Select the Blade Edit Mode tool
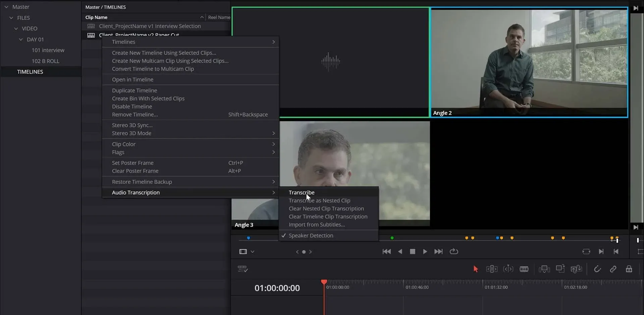The height and width of the screenshot is (315, 644). (524, 269)
